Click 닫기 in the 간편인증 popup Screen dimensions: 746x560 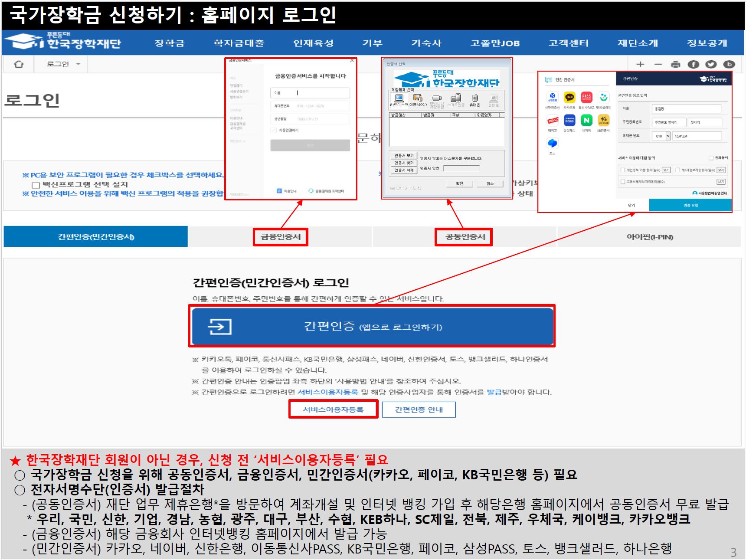coord(631,205)
